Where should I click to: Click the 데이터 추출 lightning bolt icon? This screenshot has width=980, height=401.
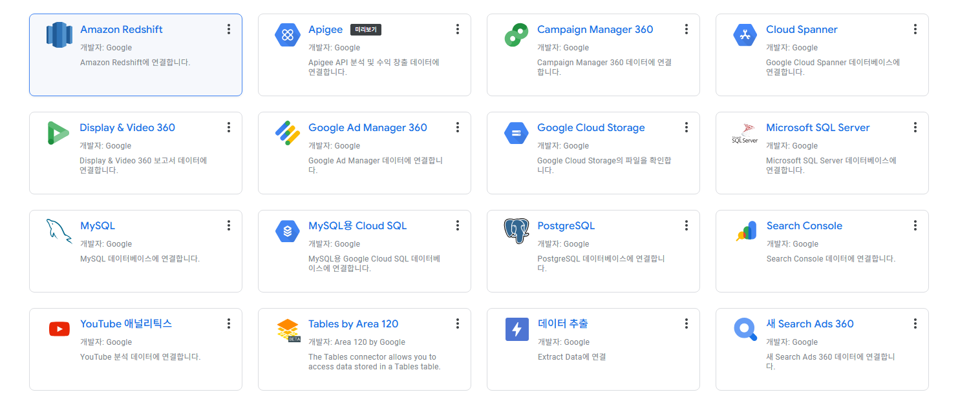(517, 329)
